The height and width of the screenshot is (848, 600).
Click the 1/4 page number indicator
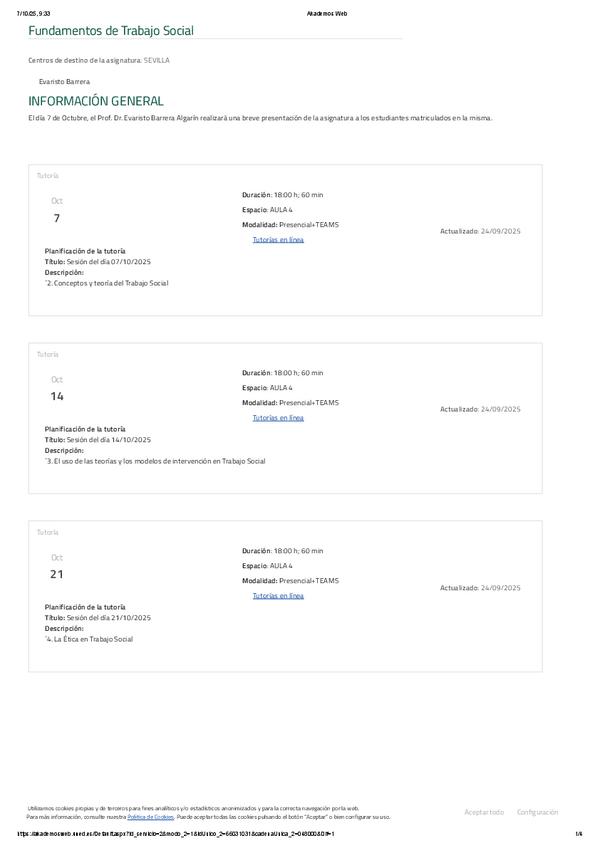click(579, 833)
